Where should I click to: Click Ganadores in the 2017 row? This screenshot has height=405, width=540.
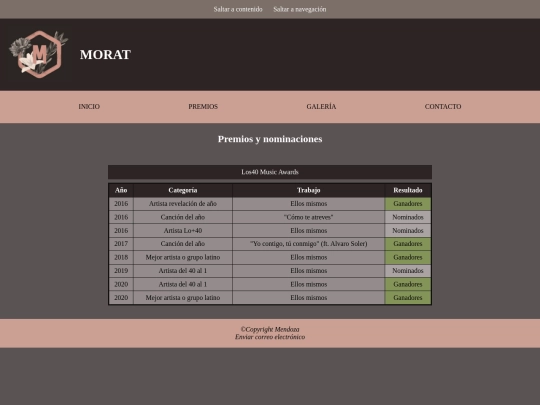click(408, 244)
